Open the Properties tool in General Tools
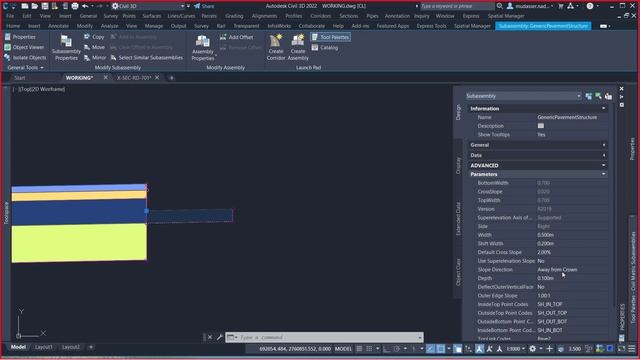 pos(20,37)
